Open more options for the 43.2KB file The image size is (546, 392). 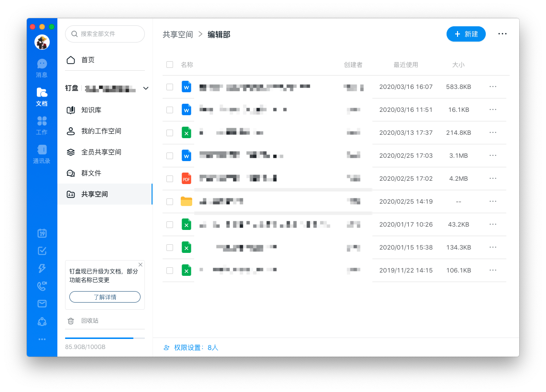tap(493, 225)
